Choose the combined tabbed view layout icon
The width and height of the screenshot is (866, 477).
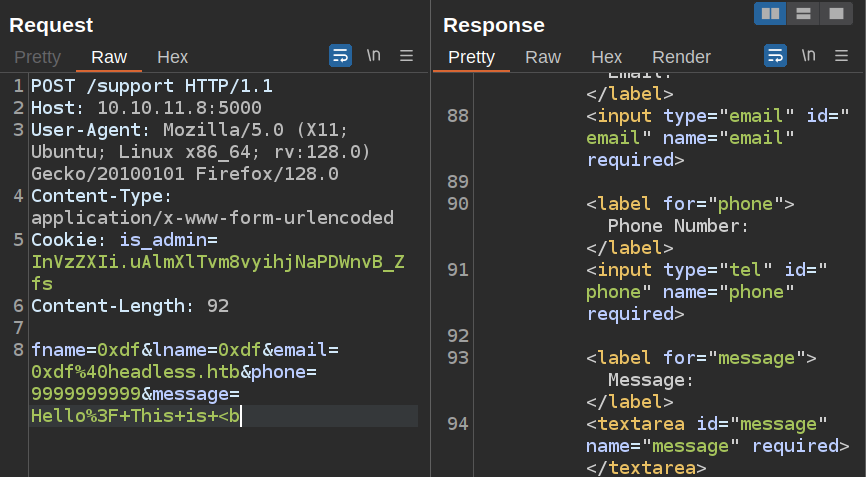coord(834,14)
